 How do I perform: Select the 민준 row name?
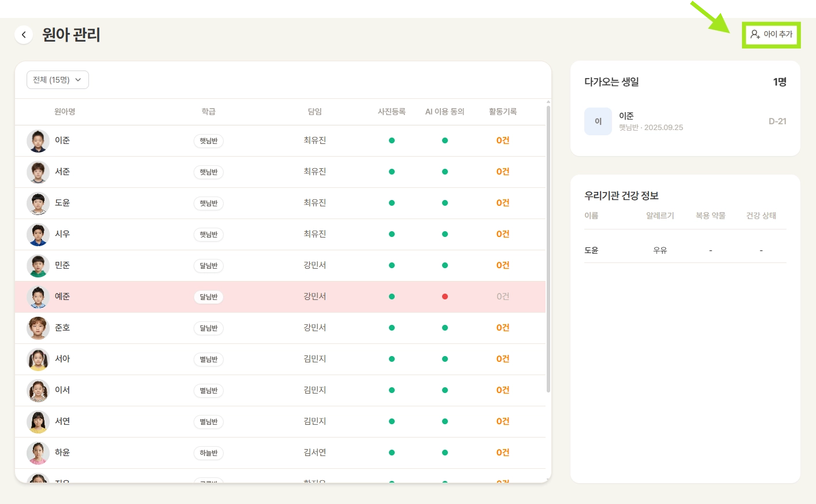[x=62, y=265]
